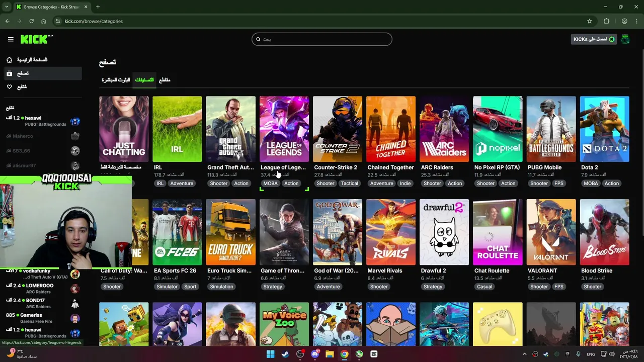The width and height of the screenshot is (644, 362).
Task: Click the PUBG Mobile title link
Action: pyautogui.click(x=544, y=167)
